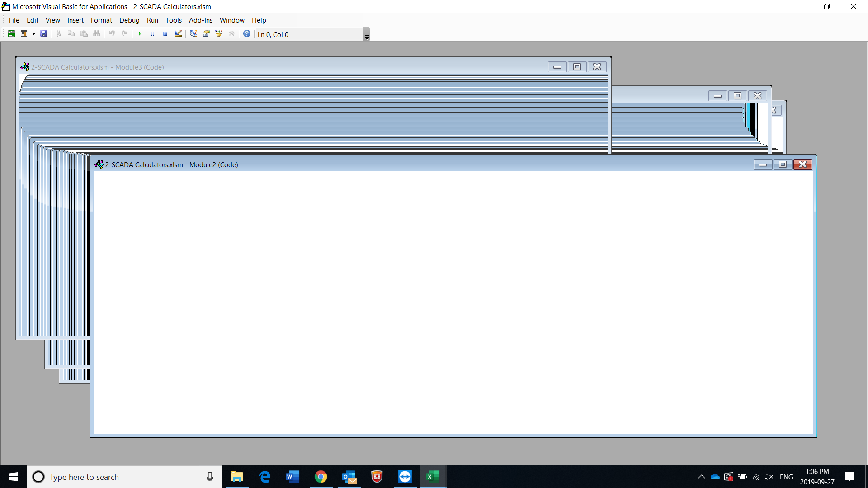Click View Microsoft Excel toolbar icon
Image resolution: width=868 pixels, height=488 pixels.
(11, 34)
